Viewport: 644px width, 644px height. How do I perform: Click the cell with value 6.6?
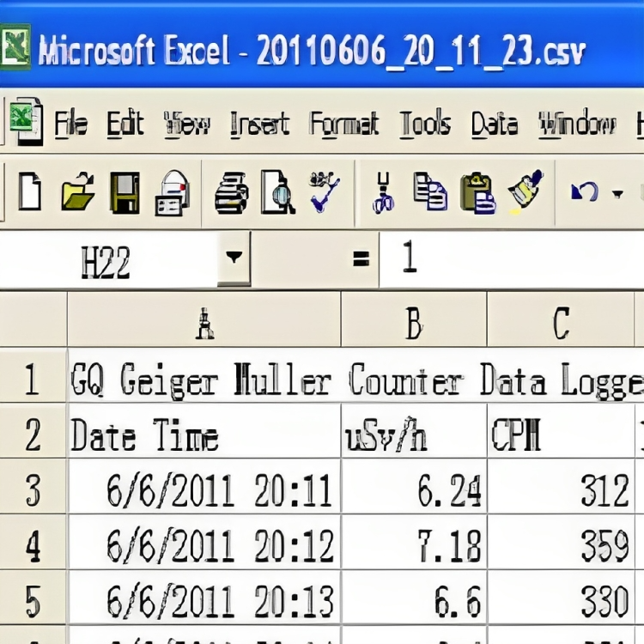pos(414,598)
